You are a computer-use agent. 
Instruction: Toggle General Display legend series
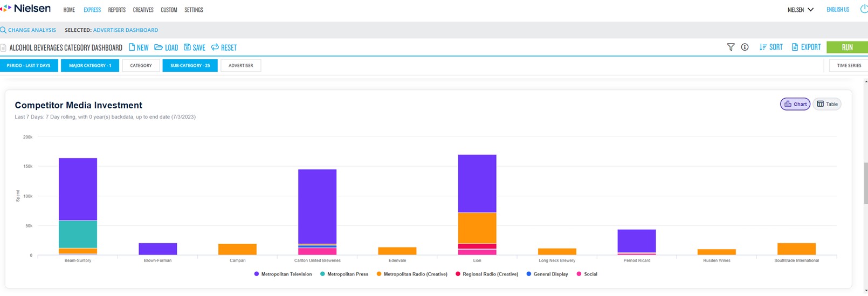click(x=547, y=274)
